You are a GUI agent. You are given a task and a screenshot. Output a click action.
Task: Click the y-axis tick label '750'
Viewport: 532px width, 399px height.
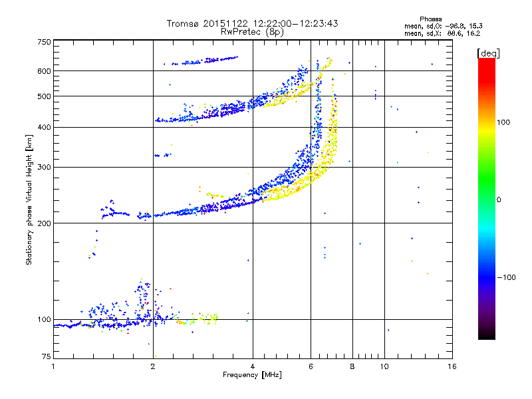(x=44, y=42)
